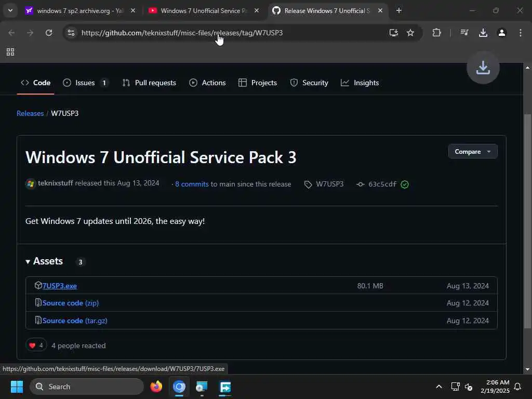Download 7USP3.exe asset
Image resolution: width=532 pixels, height=399 pixels.
[x=59, y=286]
